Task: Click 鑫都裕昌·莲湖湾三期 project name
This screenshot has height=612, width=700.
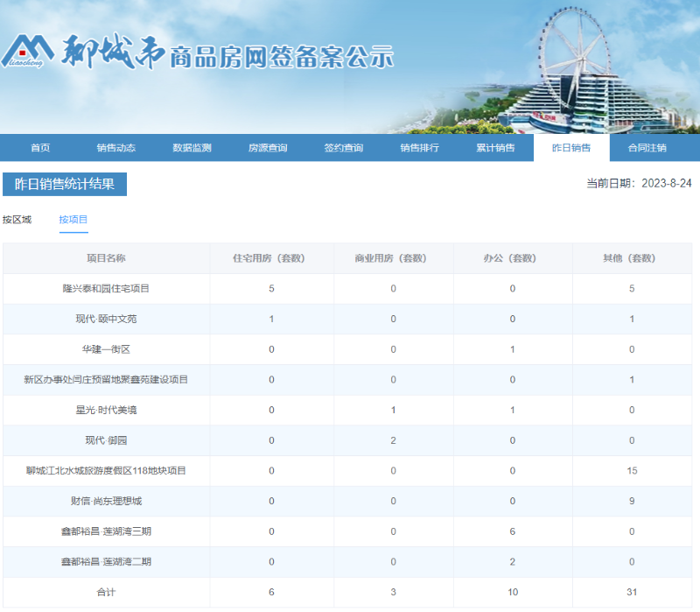Action: 106,531
